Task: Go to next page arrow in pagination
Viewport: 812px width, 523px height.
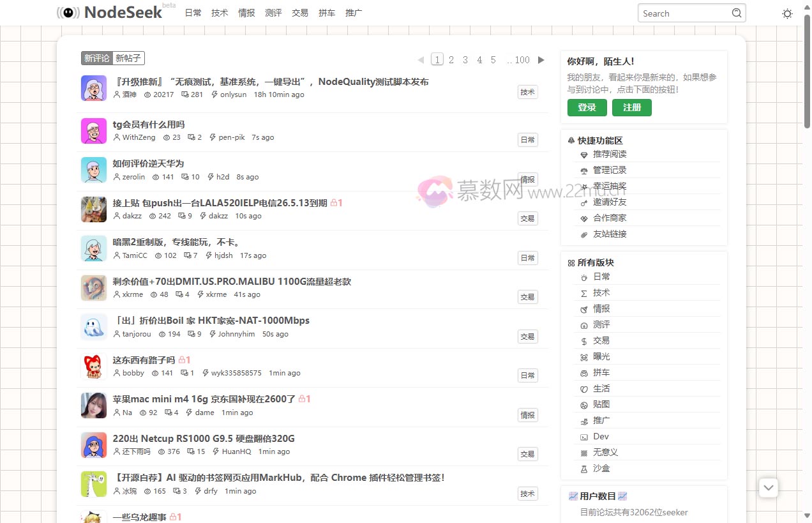Action: (x=541, y=60)
